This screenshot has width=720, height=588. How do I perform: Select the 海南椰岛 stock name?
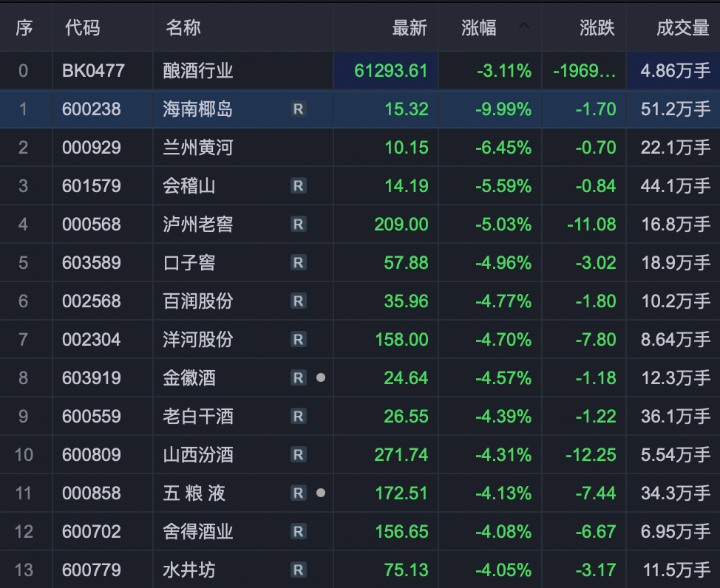[x=198, y=109]
